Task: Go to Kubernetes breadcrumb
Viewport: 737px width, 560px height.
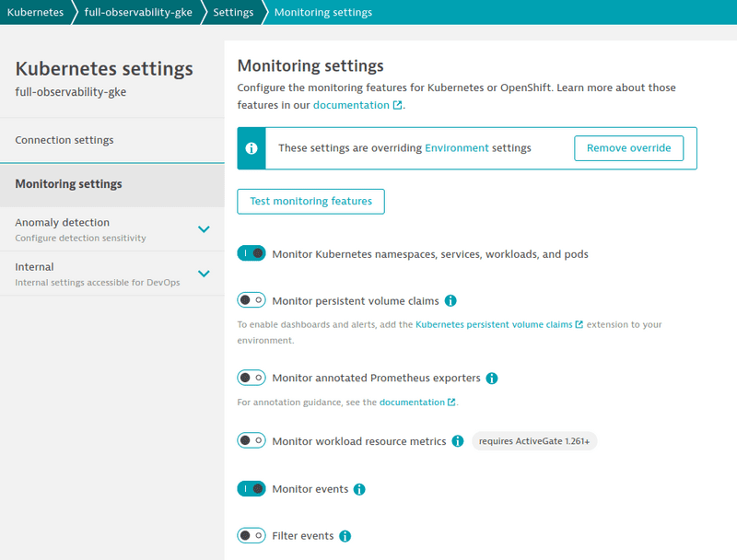Action: 35,12
